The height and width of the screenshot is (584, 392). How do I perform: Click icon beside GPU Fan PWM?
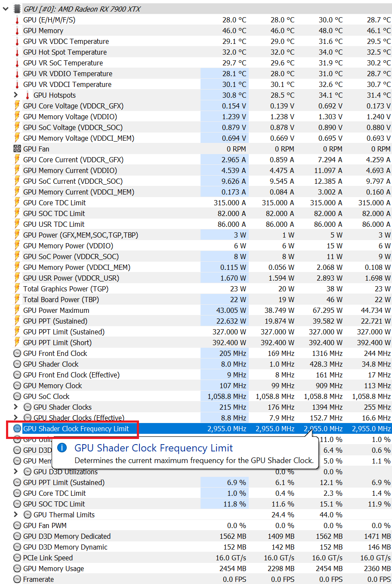tap(17, 525)
